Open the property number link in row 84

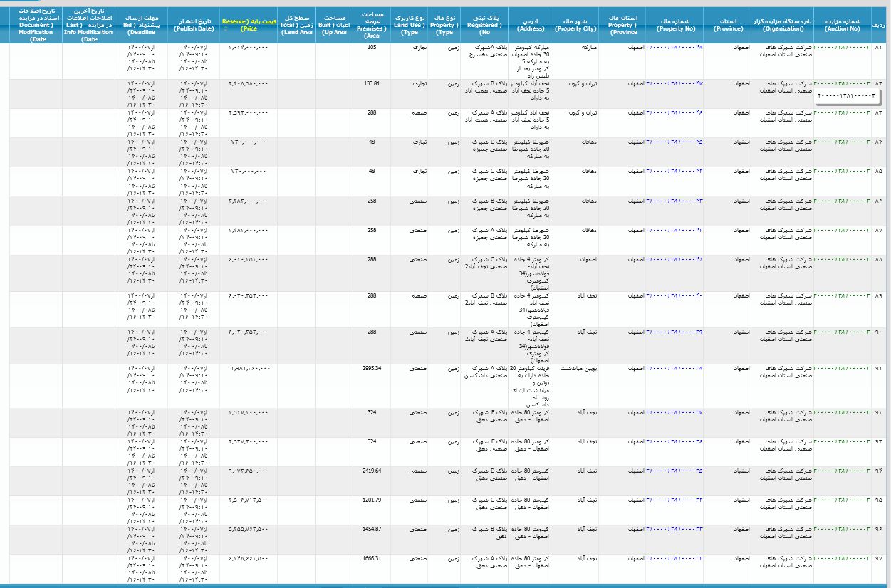(674, 142)
